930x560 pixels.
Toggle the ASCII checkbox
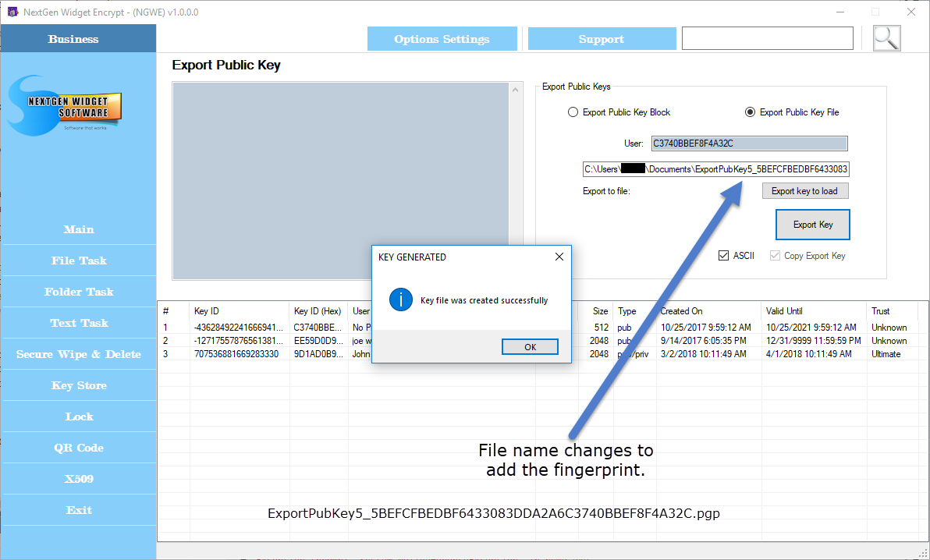723,256
